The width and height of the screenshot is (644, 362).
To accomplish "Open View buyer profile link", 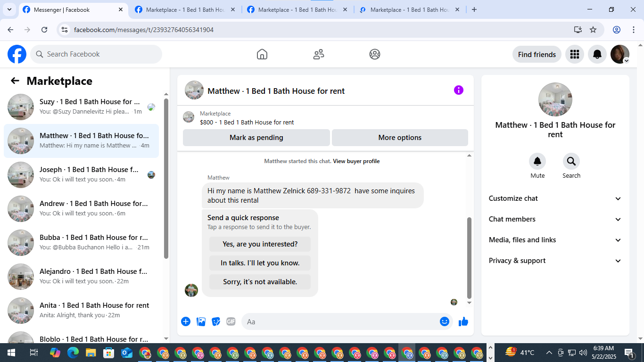I will 356,161.
